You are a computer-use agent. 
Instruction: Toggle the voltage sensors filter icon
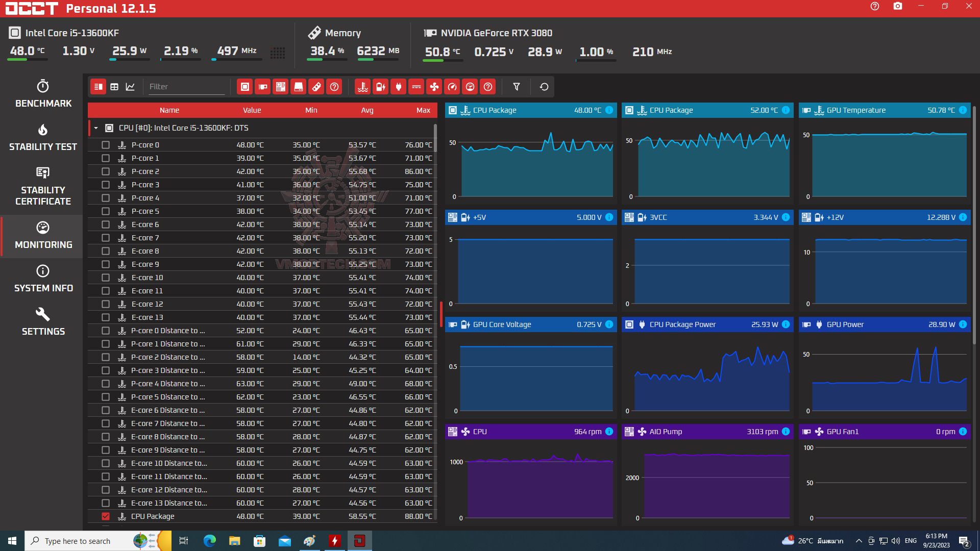coord(381,87)
